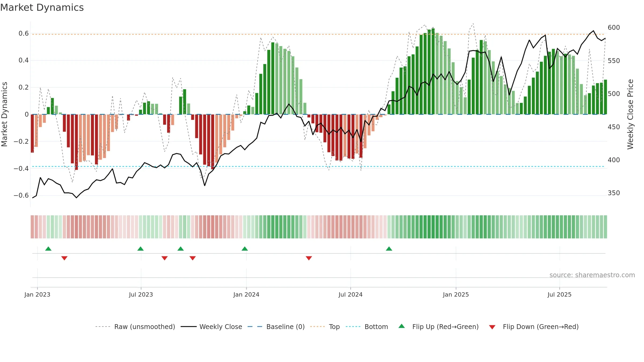Screen dimensions: 644x362
Task: Click the Jul 2023 x-axis label
Action: click(141, 294)
